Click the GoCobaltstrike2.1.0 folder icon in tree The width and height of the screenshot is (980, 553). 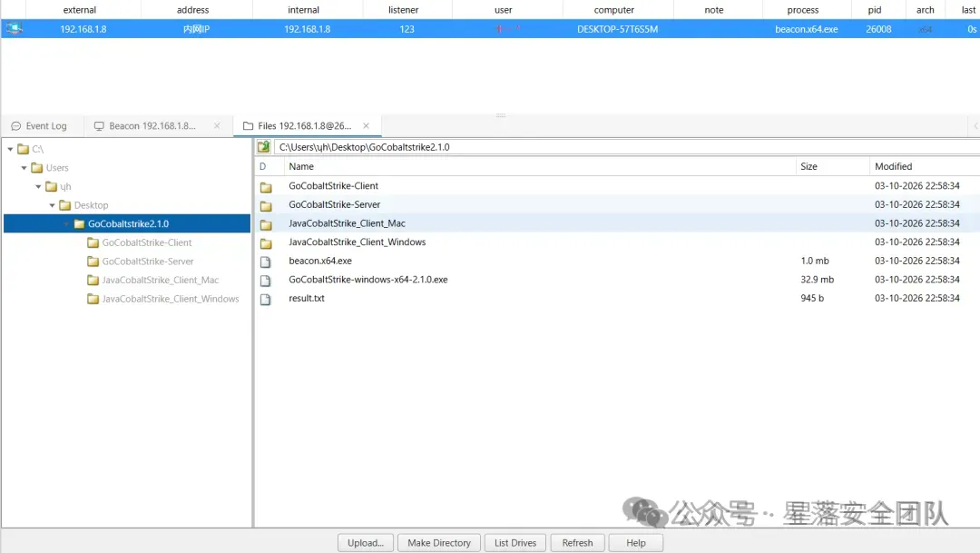[79, 224]
